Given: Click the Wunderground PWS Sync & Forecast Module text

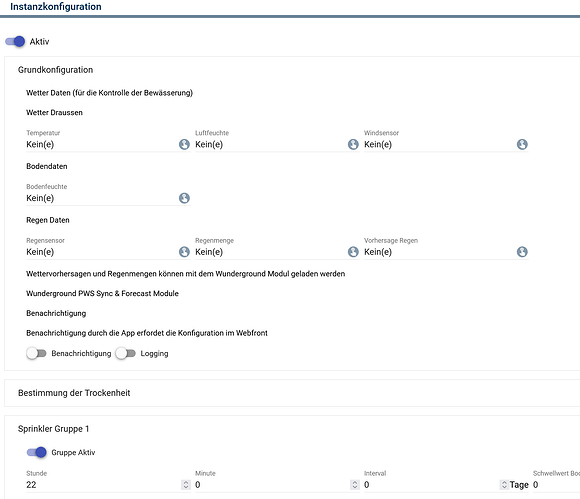Looking at the screenshot, I should pyautogui.click(x=102, y=293).
